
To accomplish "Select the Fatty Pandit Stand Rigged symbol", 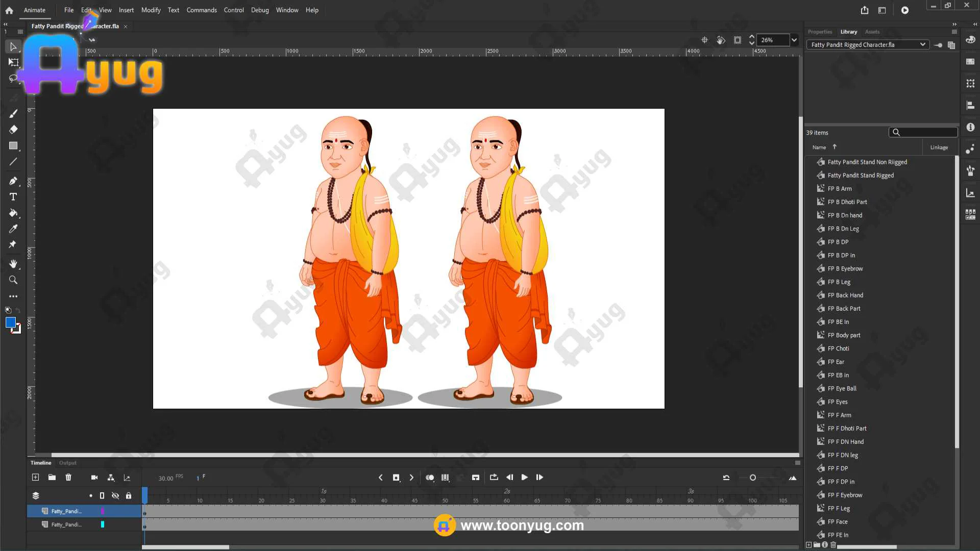I will coord(861,176).
